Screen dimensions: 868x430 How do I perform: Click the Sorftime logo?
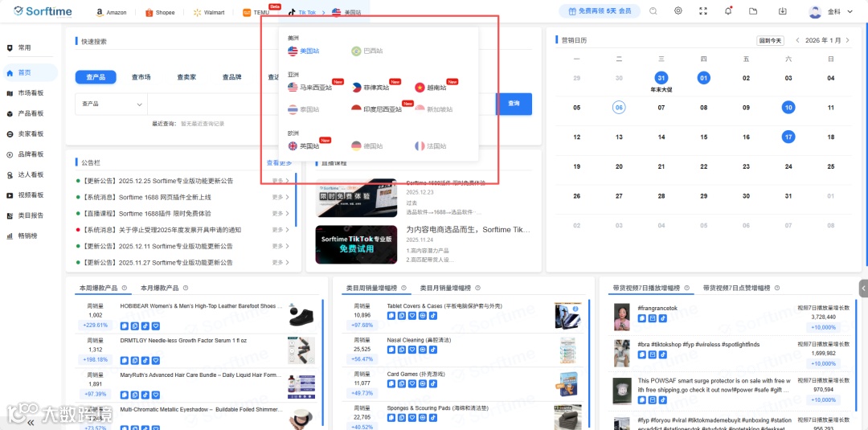42,11
